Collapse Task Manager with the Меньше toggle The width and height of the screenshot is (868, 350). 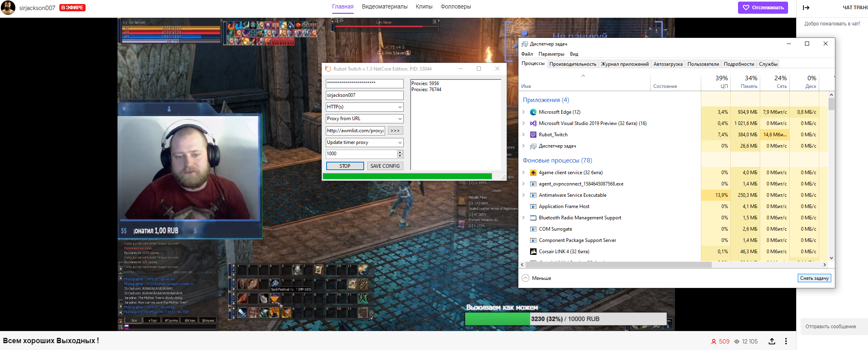tap(537, 278)
